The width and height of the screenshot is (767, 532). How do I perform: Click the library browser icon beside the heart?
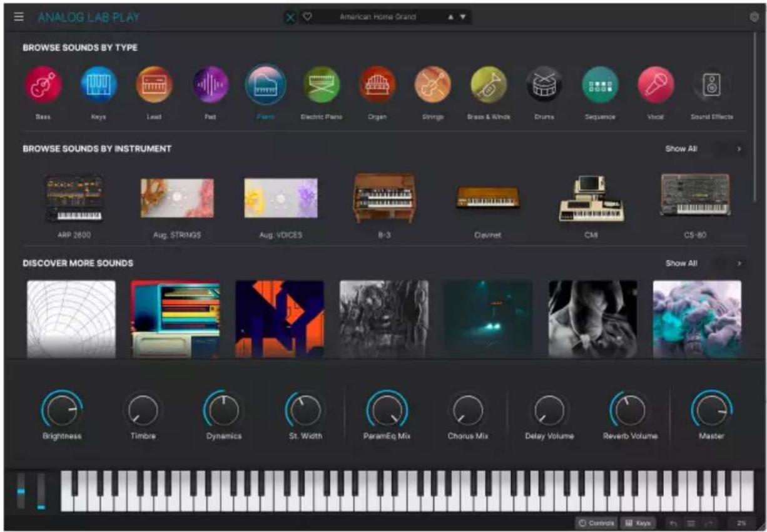(x=290, y=18)
